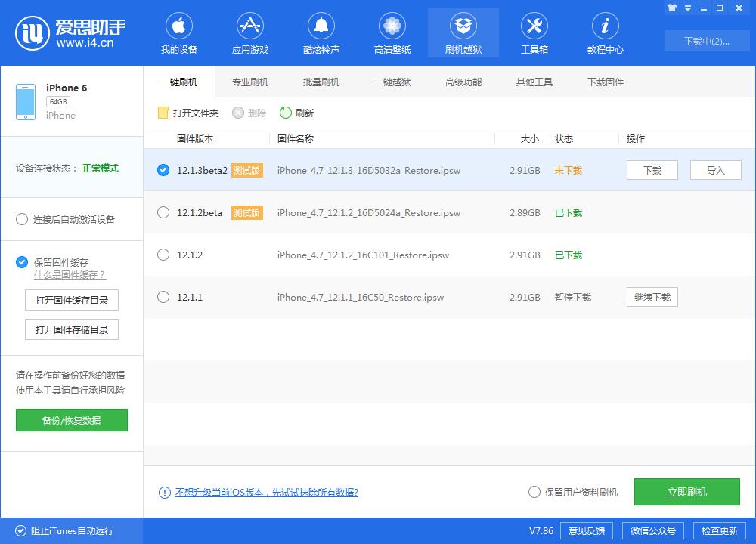Resume download of 12.1.1 via 继续下载

pyautogui.click(x=652, y=297)
